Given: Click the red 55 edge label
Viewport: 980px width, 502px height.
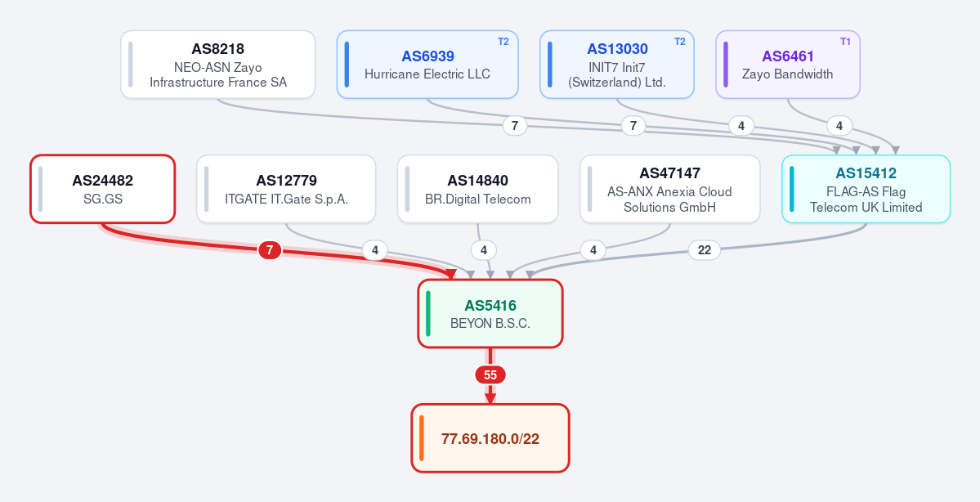Looking at the screenshot, I should [x=490, y=375].
